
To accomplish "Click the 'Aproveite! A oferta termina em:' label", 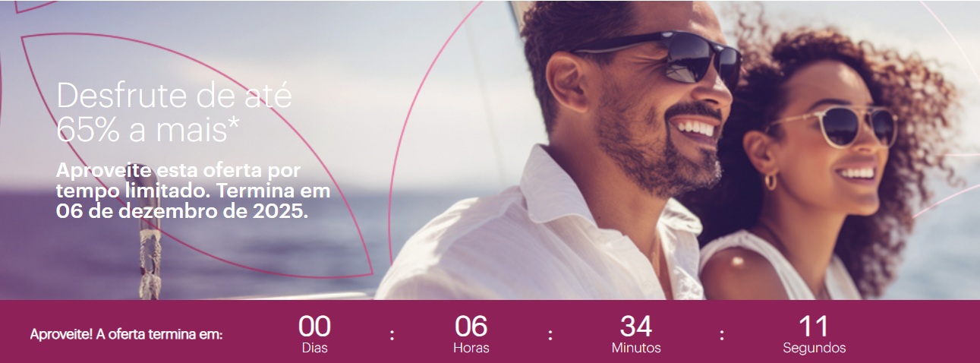I will [126, 334].
